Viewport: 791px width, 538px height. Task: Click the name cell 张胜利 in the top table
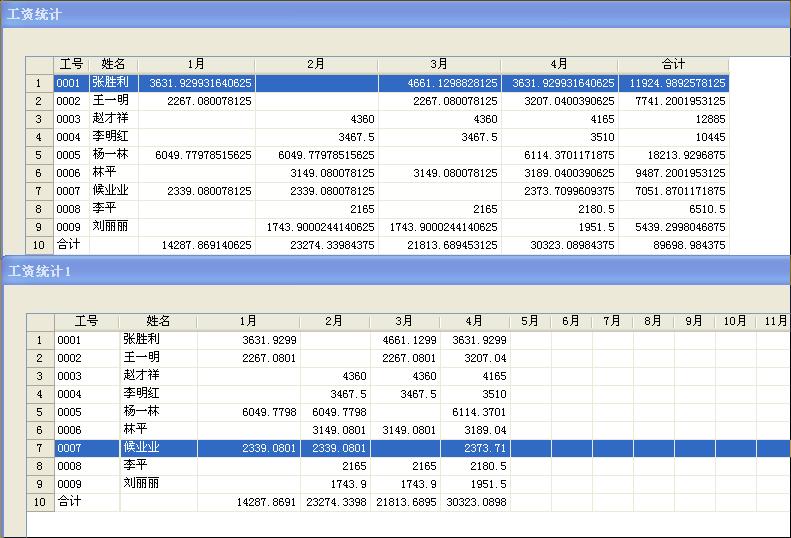pyautogui.click(x=114, y=83)
